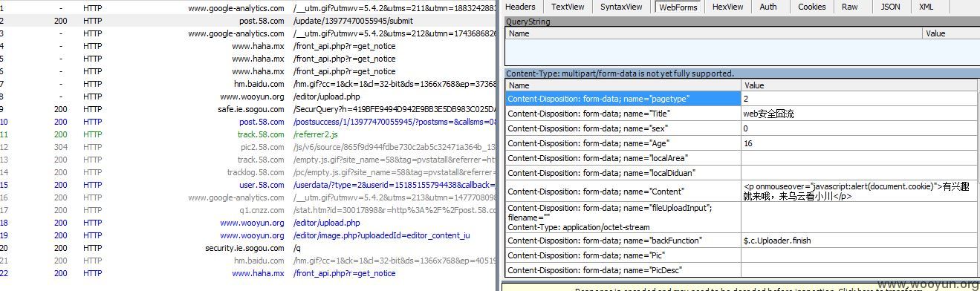Click the Content value with onmouseover payload
This screenshot has height=291, width=980.
[x=860, y=191]
